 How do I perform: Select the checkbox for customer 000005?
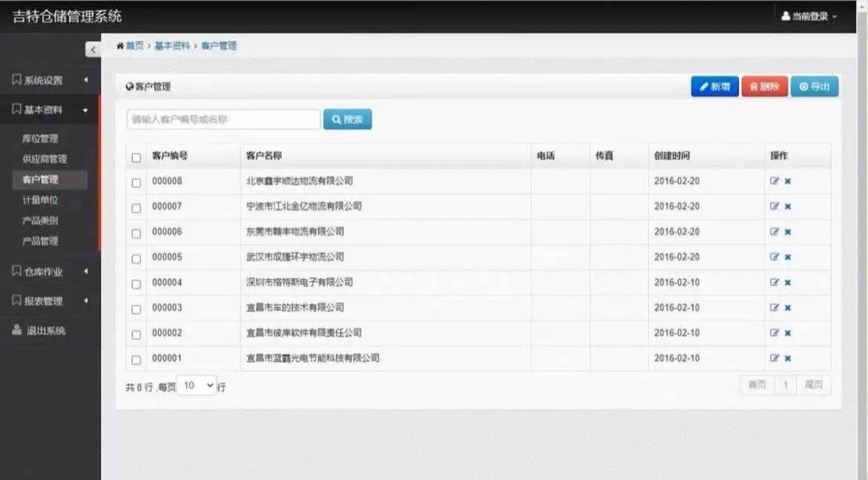[x=136, y=257]
